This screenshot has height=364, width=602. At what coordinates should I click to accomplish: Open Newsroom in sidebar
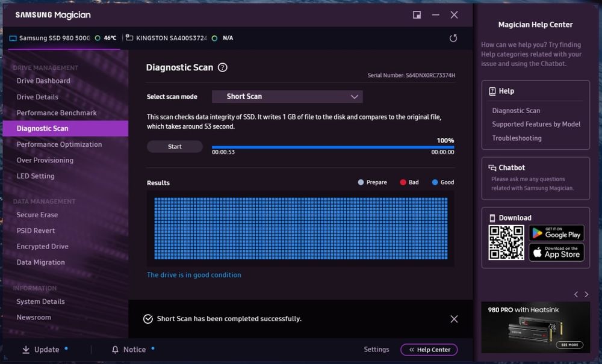click(x=34, y=317)
